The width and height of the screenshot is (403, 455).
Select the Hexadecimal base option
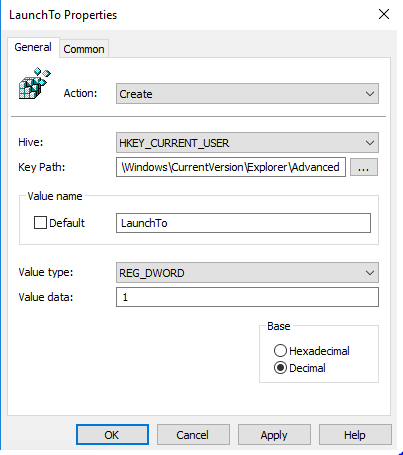[280, 351]
